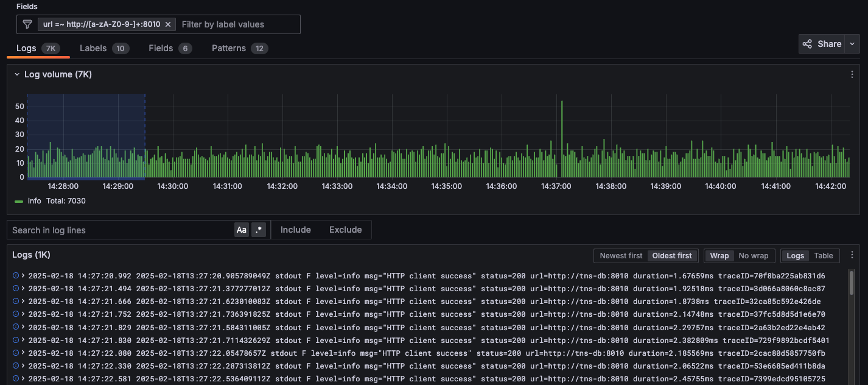
Task: Enable No wrap for log lines
Action: 755,255
